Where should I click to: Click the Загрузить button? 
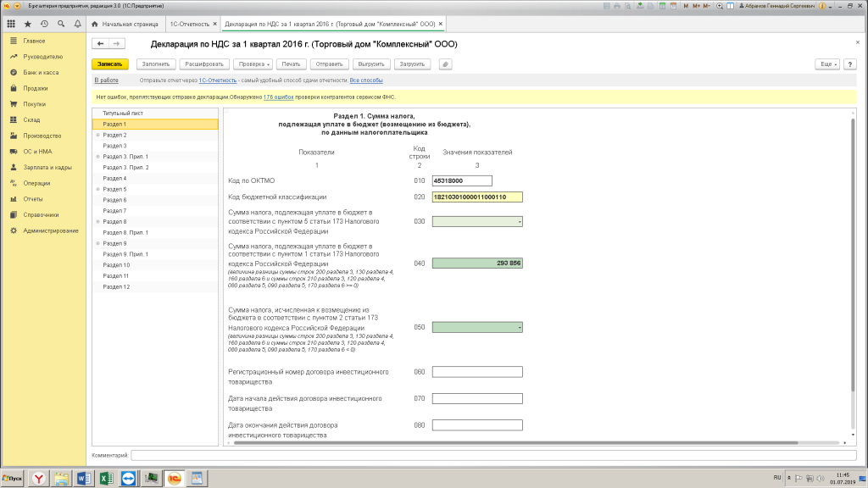(x=412, y=64)
